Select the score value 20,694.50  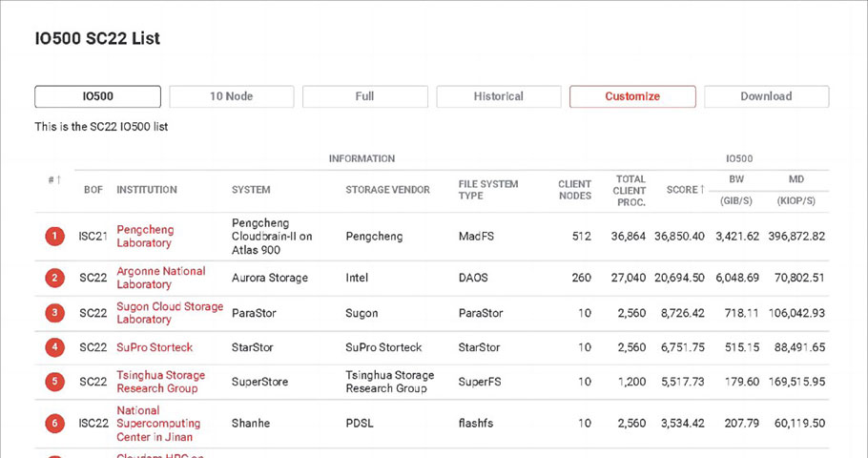(x=679, y=278)
